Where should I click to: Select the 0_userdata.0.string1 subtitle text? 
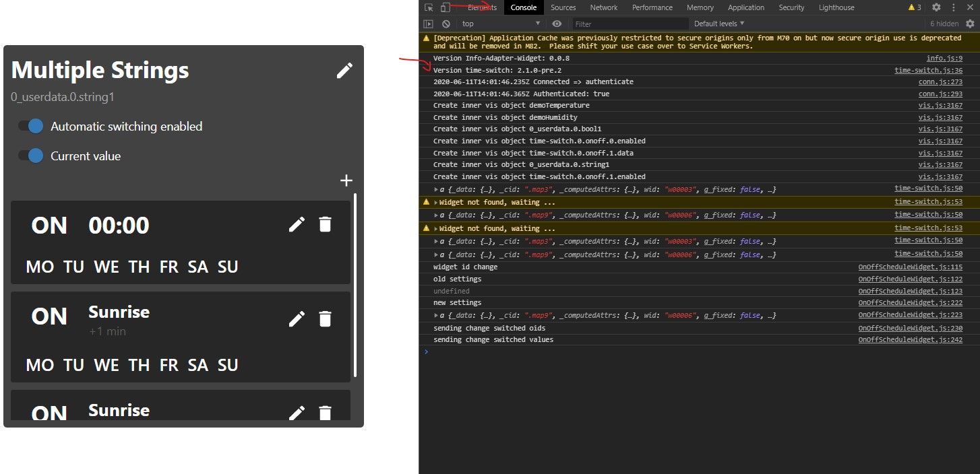63,97
